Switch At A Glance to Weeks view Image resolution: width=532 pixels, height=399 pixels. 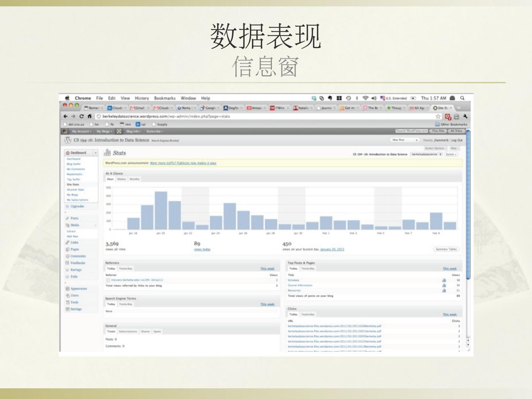pos(122,179)
